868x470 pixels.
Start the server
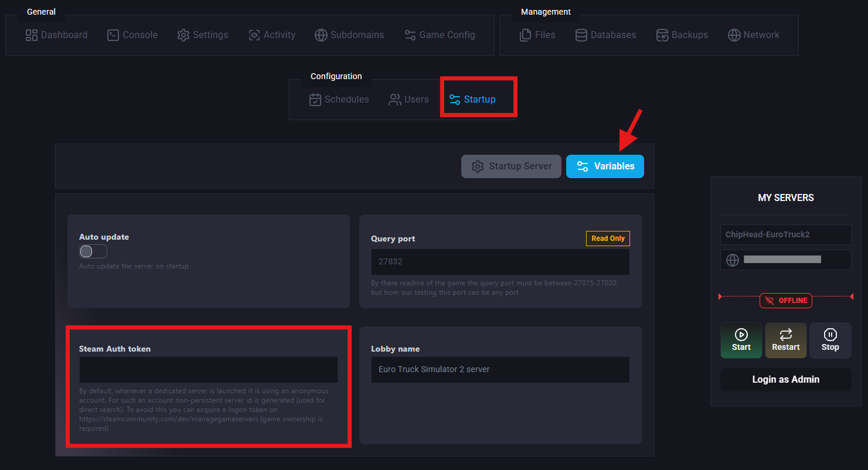pyautogui.click(x=741, y=340)
